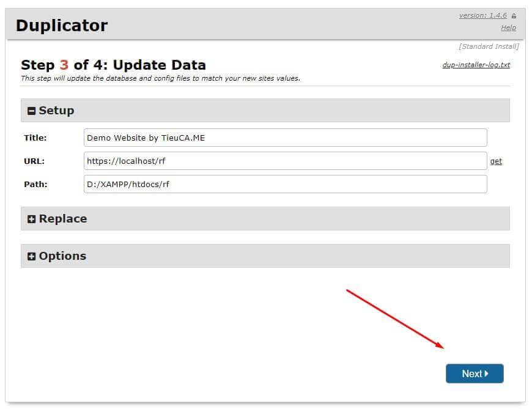The width and height of the screenshot is (532, 409).
Task: Collapse Setup using the minus icon
Action: 31,111
